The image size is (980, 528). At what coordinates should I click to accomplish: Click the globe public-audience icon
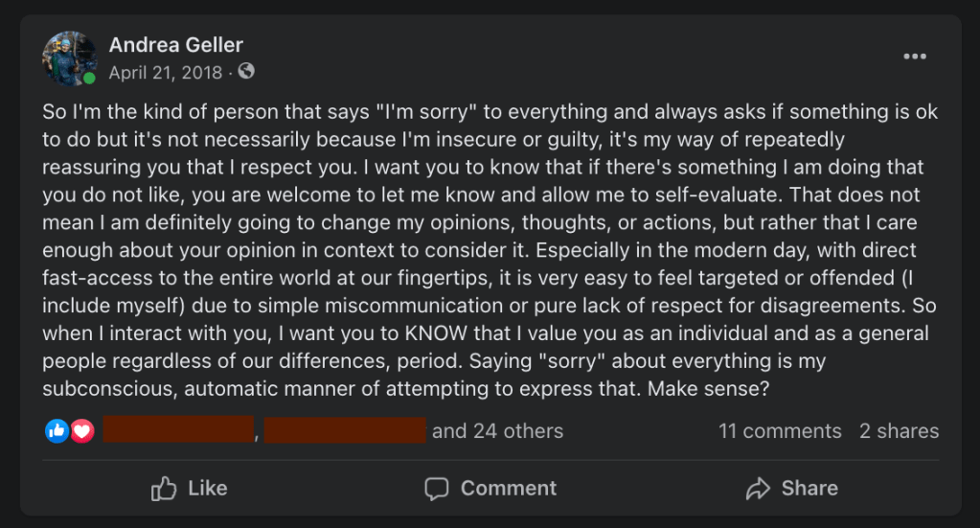[246, 72]
